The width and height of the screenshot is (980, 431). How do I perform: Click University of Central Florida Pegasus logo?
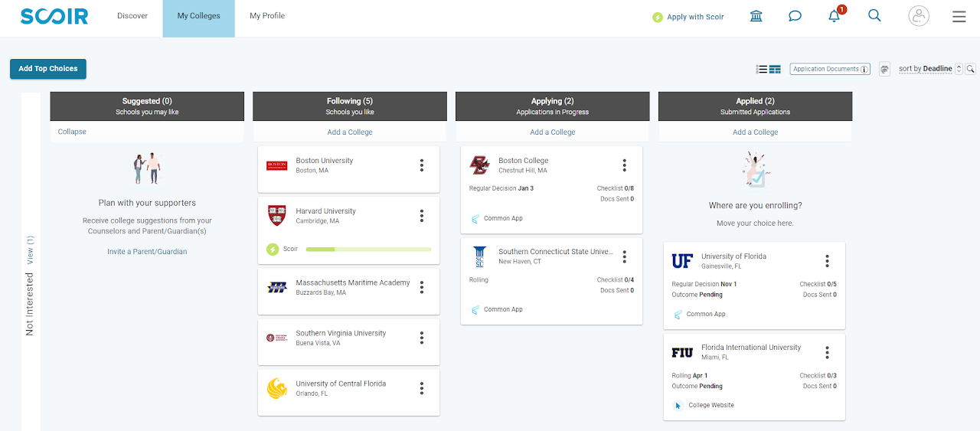click(276, 388)
